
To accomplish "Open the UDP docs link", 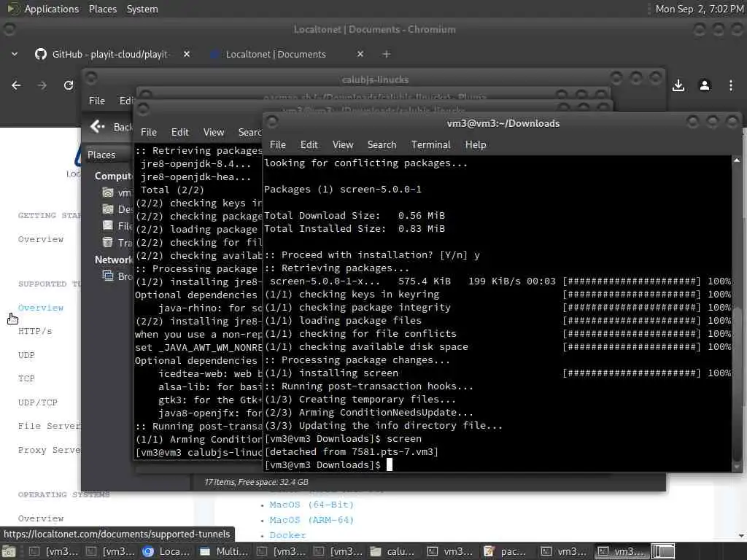I will tap(26, 355).
